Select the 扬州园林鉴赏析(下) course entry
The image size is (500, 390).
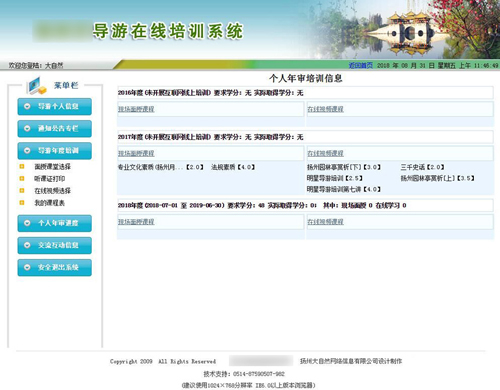click(344, 167)
